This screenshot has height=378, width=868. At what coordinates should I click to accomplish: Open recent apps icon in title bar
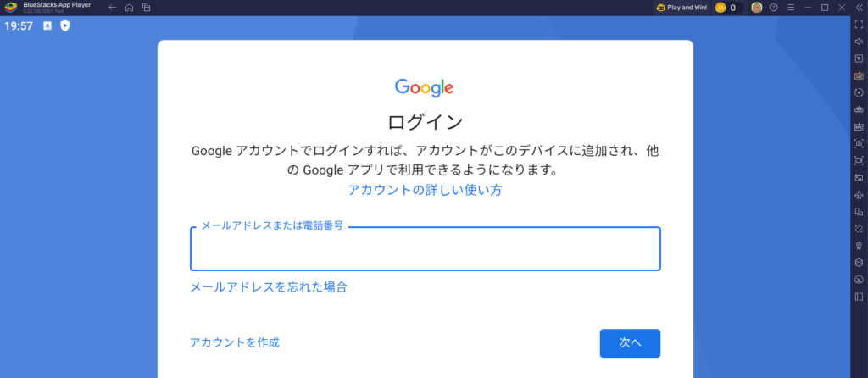click(146, 8)
